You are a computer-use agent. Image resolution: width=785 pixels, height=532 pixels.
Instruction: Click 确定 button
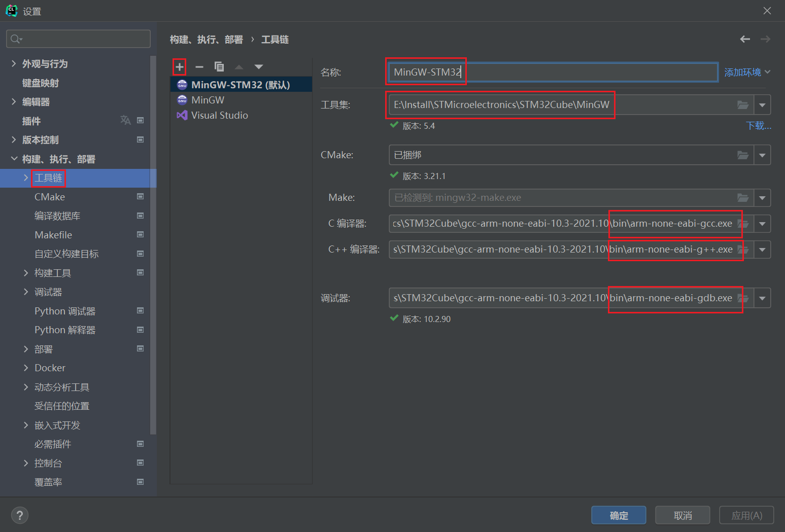point(619,515)
